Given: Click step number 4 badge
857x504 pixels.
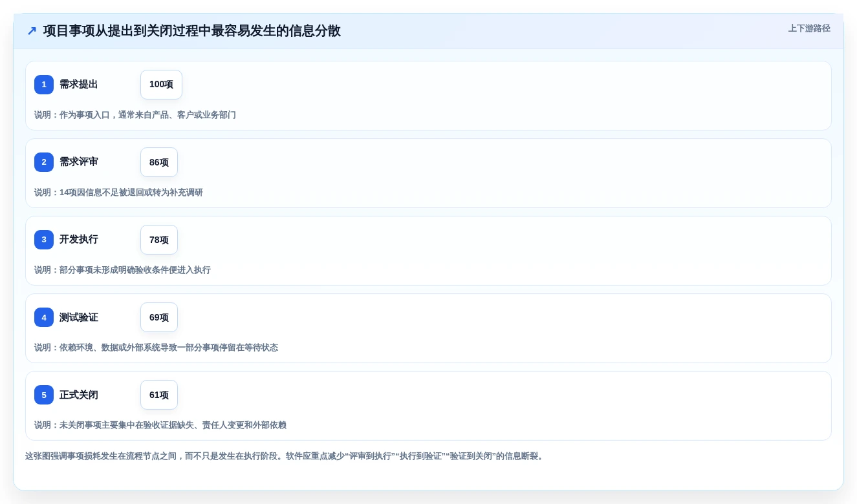Looking at the screenshot, I should click(44, 317).
